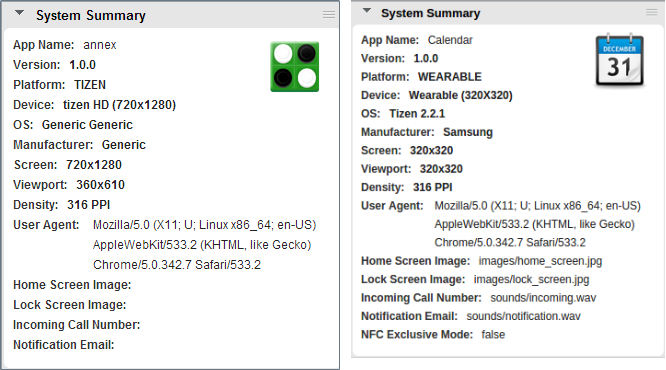
Task: Select Version '1.0.0' in the Calendar panel
Action: tap(426, 59)
